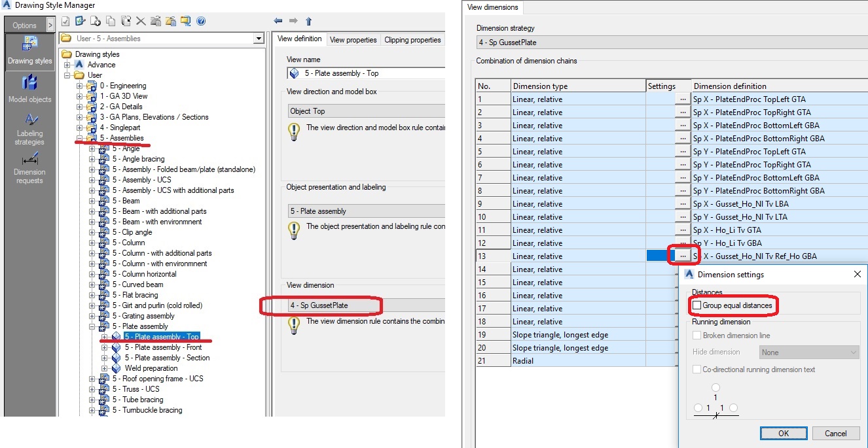
Task: Switch to View properties tab
Action: point(353,40)
